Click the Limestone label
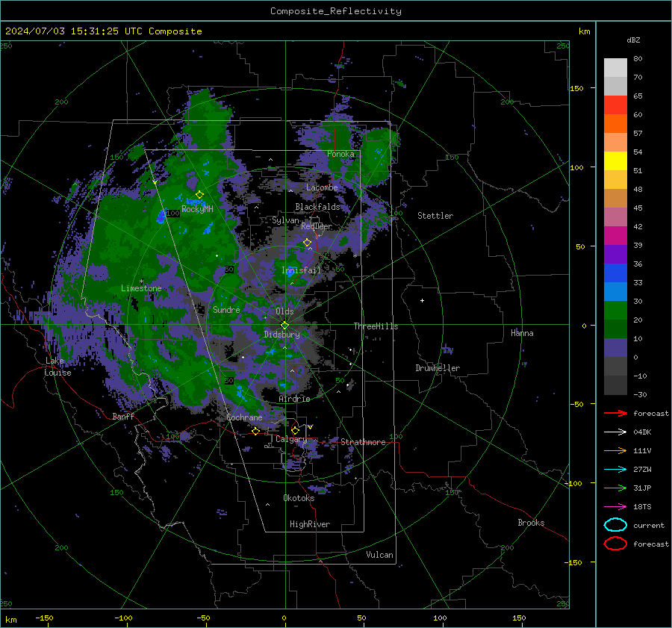The width and height of the screenshot is (672, 628). tap(141, 288)
